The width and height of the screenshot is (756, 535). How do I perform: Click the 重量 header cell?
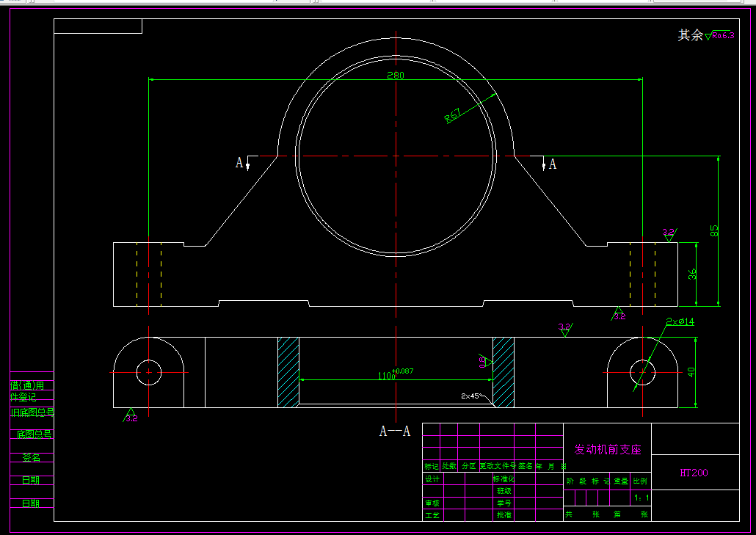click(621, 481)
